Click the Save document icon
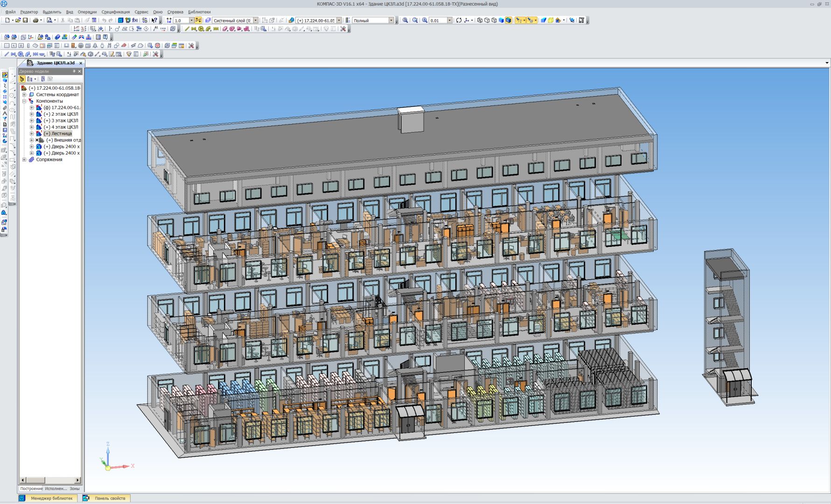Screen dimensions: 831x504 point(25,21)
